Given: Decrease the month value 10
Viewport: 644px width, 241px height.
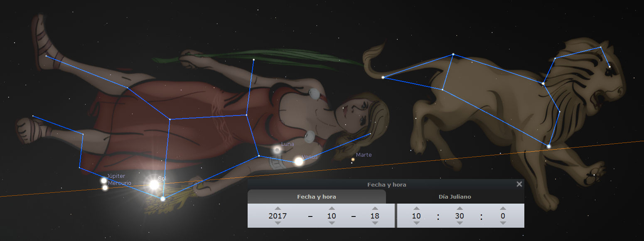Looking at the screenshot, I should point(332,223).
